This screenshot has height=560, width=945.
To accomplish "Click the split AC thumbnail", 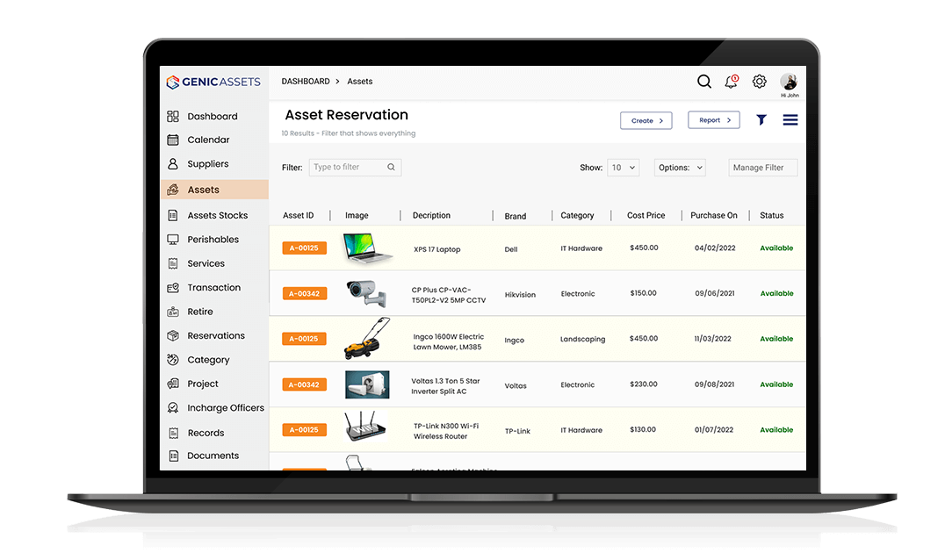I will coord(367,384).
